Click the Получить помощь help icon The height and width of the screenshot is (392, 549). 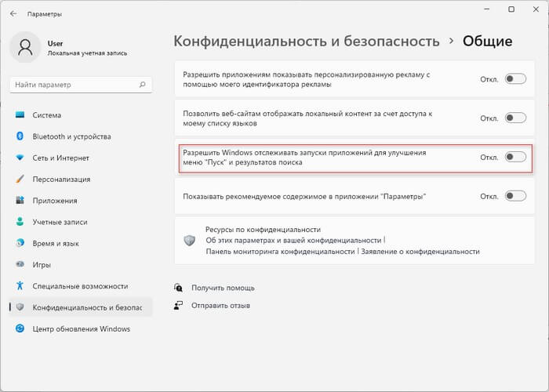[178, 288]
